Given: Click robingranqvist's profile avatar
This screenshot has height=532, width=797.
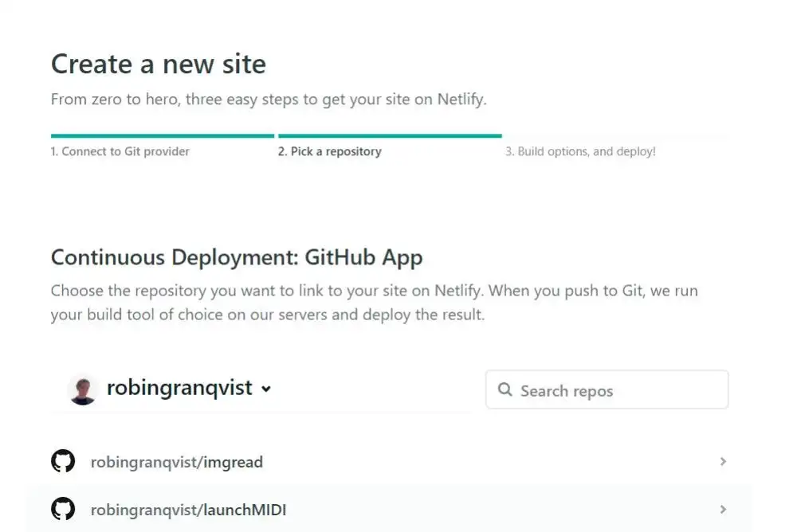Looking at the screenshot, I should click(81, 388).
